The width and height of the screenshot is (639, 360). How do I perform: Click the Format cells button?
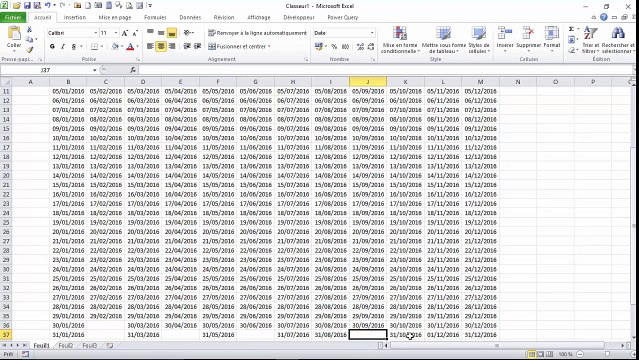point(552,38)
